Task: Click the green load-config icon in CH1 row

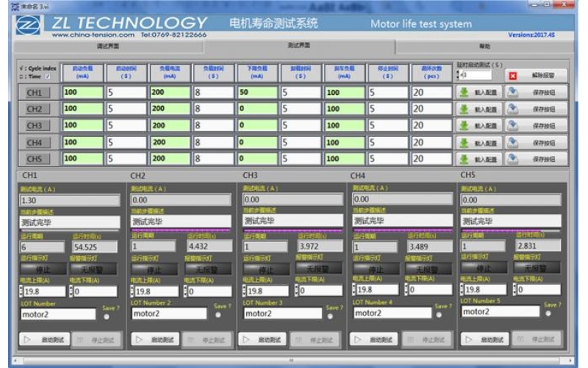Action: (x=465, y=93)
